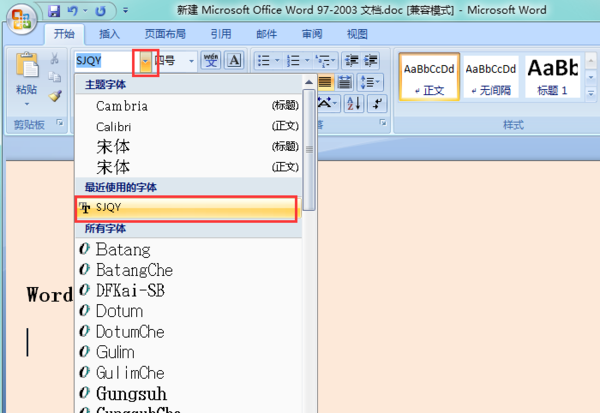Image resolution: width=600 pixels, height=413 pixels.
Task: Open the 引用 tab
Action: click(221, 34)
